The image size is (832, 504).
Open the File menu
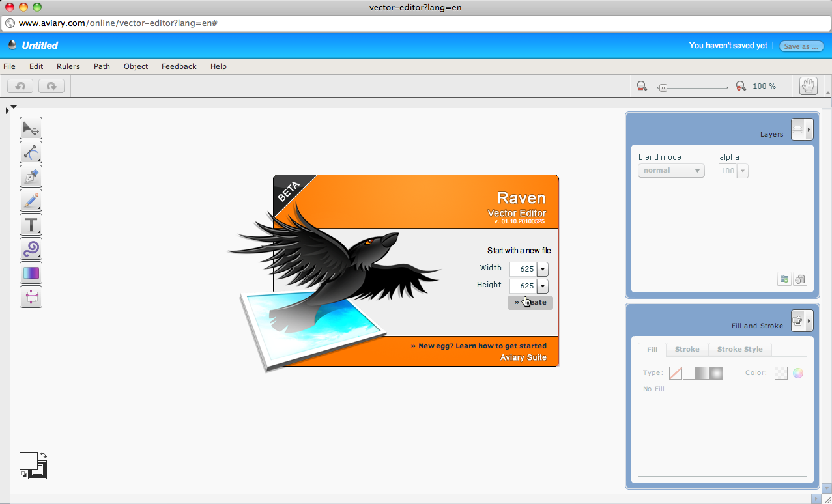[9, 66]
